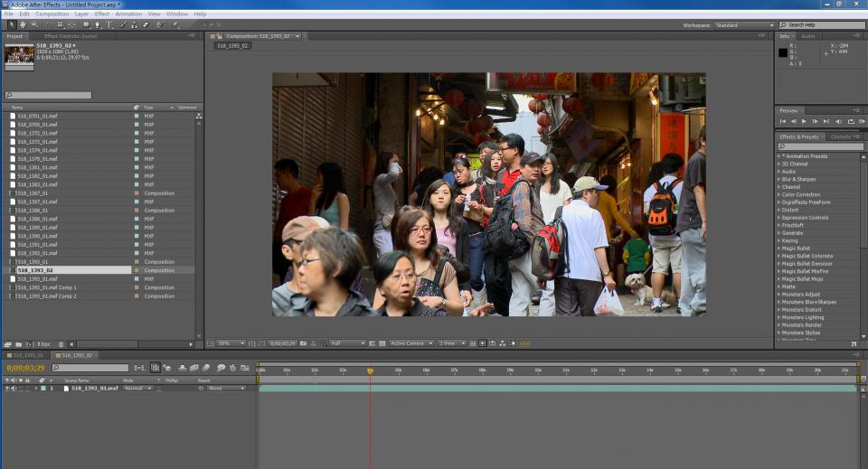
Task: Select the Pen tool in toolbar
Action: click(x=97, y=24)
